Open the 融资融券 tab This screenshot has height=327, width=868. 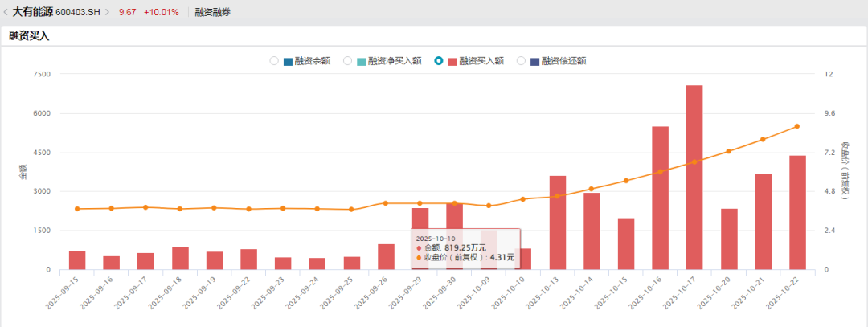coord(213,13)
